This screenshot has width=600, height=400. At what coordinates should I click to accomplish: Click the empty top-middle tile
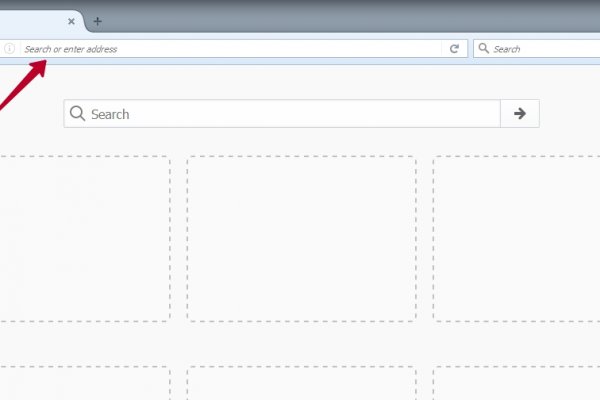(x=301, y=238)
